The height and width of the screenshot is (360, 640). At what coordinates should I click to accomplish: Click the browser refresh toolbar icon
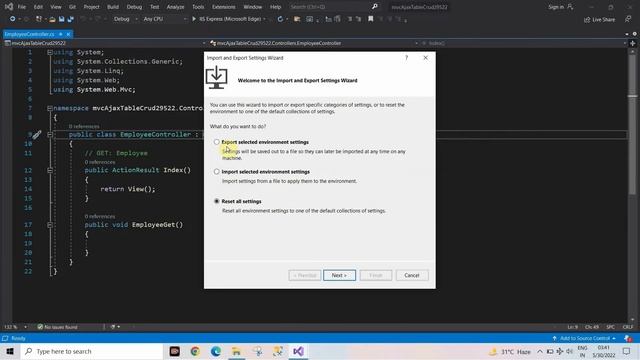pyautogui.click(x=280, y=19)
